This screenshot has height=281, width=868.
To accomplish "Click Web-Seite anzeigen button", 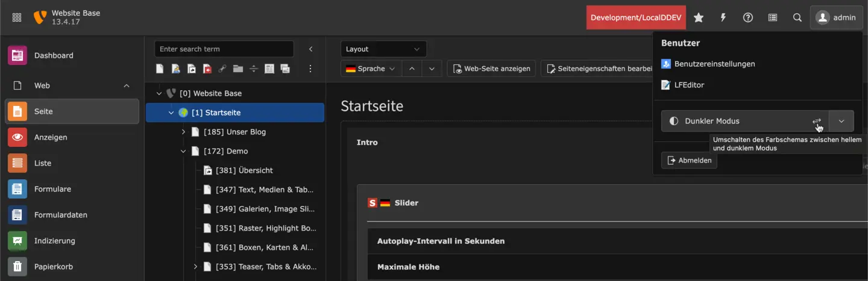I will pyautogui.click(x=491, y=69).
